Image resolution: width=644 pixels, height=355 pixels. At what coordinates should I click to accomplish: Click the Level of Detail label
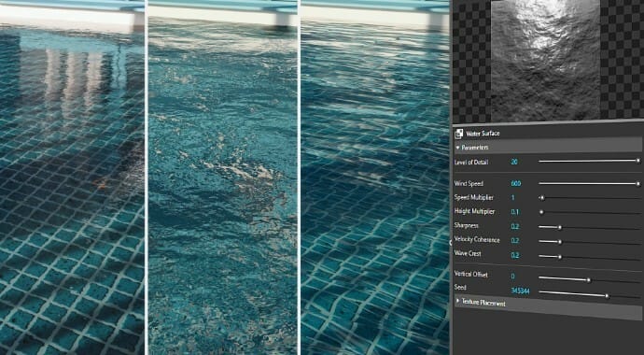click(471, 162)
